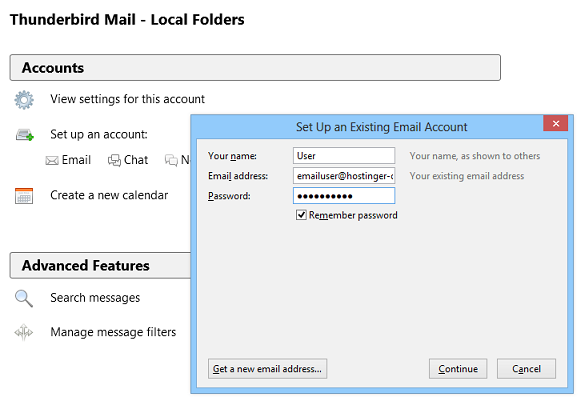
Task: Click the Continue button
Action: tap(458, 369)
